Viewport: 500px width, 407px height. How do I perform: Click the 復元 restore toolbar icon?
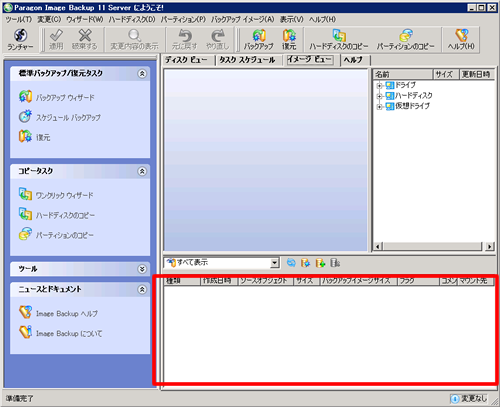[289, 40]
